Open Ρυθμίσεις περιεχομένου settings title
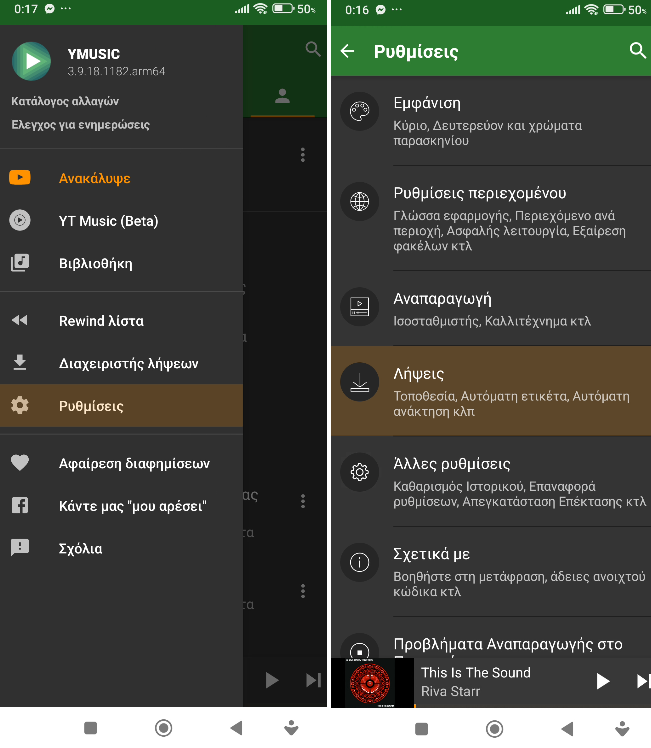 coord(480,193)
